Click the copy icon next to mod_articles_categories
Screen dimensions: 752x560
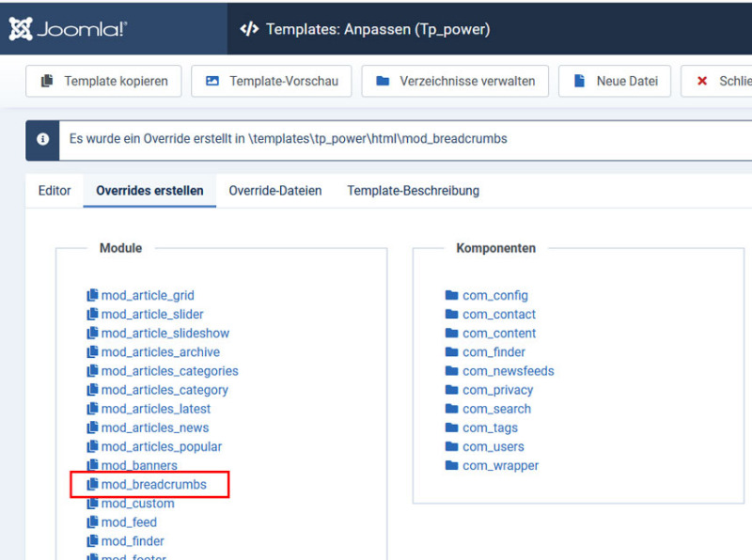92,371
